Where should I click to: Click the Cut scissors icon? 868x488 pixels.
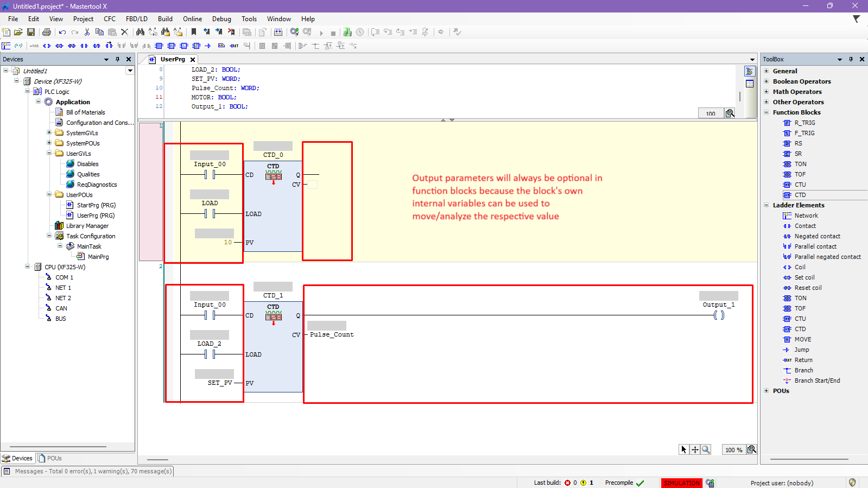[87, 33]
